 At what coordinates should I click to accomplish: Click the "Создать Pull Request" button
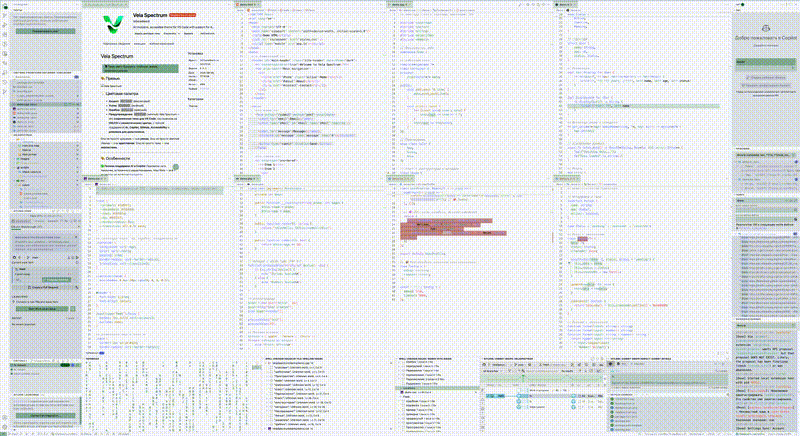pyautogui.click(x=45, y=288)
